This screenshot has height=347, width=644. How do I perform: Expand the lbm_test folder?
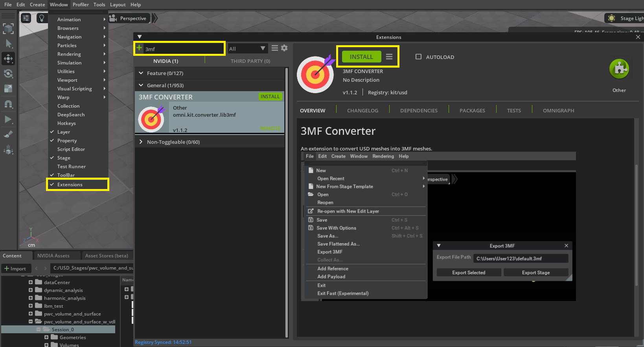(31, 306)
